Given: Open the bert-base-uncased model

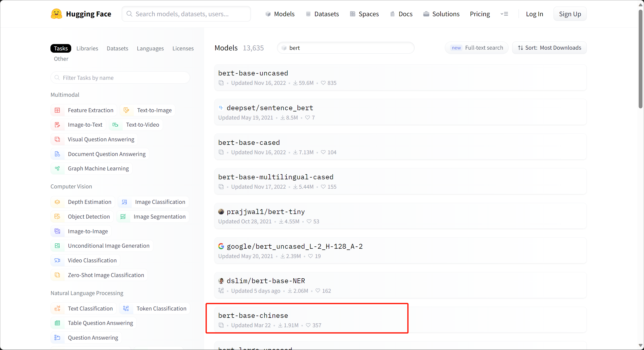Looking at the screenshot, I should [x=400, y=77].
